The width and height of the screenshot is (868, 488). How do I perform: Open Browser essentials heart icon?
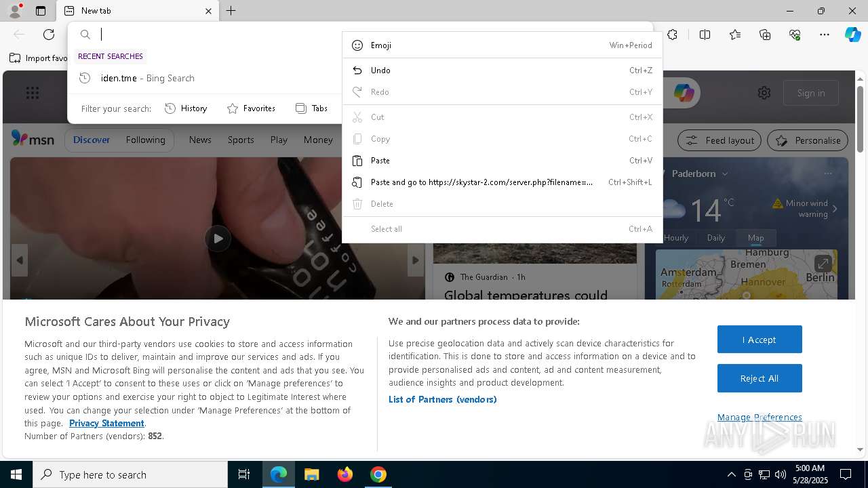click(x=795, y=35)
